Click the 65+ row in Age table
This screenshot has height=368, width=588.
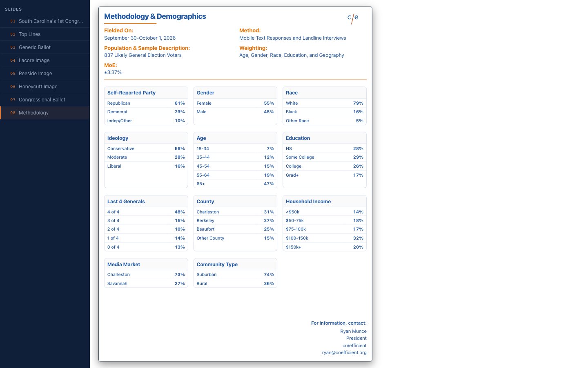[x=235, y=184]
